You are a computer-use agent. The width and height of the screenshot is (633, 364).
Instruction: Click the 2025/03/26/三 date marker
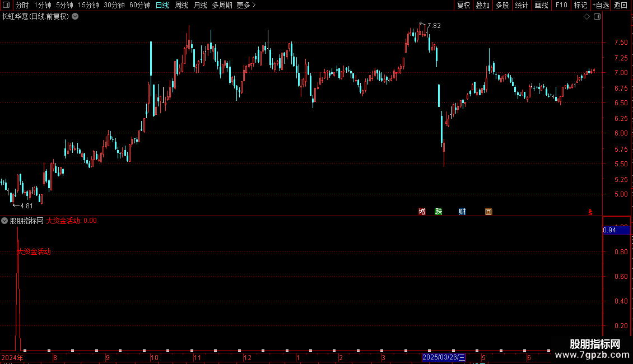click(x=444, y=357)
